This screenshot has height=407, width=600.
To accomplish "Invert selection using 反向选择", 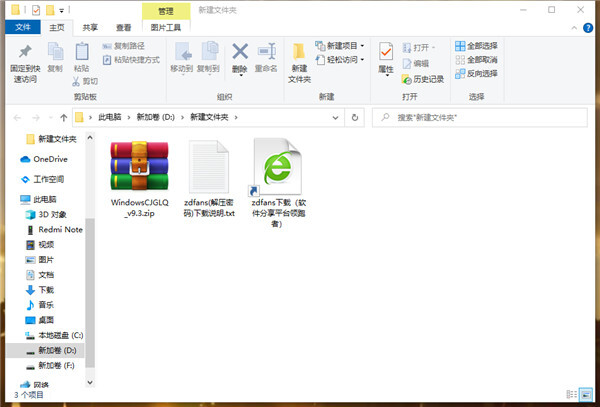I will click(476, 73).
